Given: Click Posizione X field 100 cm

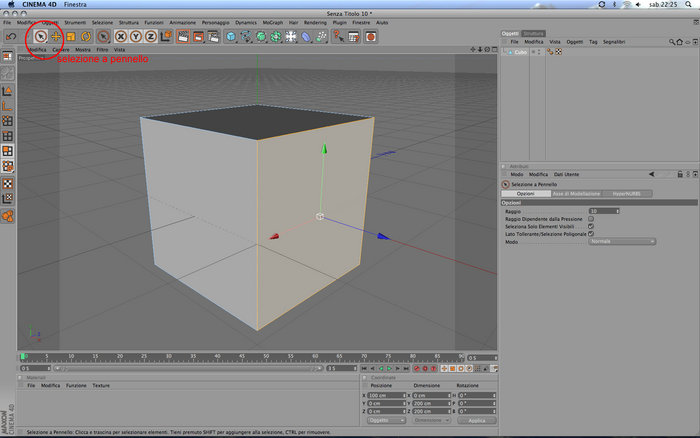Looking at the screenshot, I should click(387, 396).
